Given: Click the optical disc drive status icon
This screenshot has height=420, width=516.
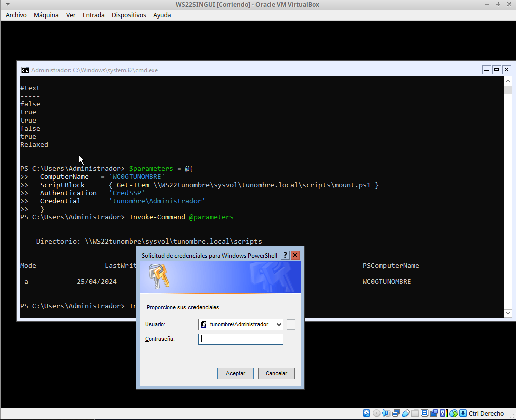Looking at the screenshot, I should (x=376, y=413).
